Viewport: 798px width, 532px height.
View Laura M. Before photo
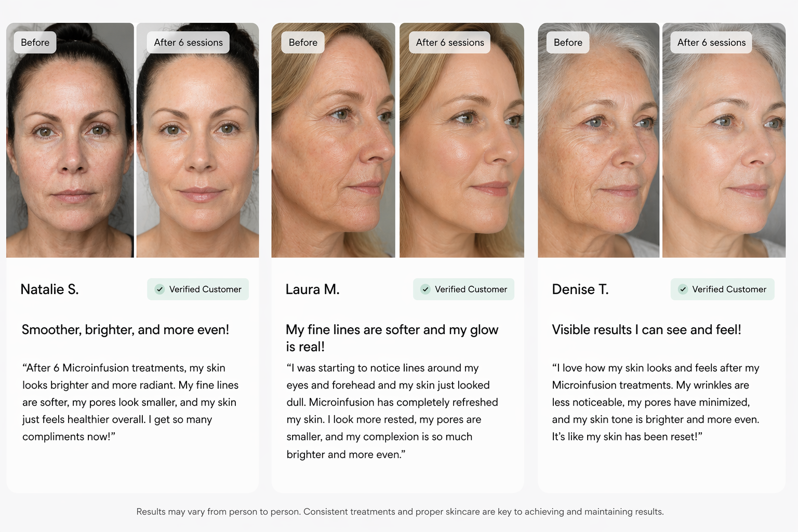pos(333,140)
